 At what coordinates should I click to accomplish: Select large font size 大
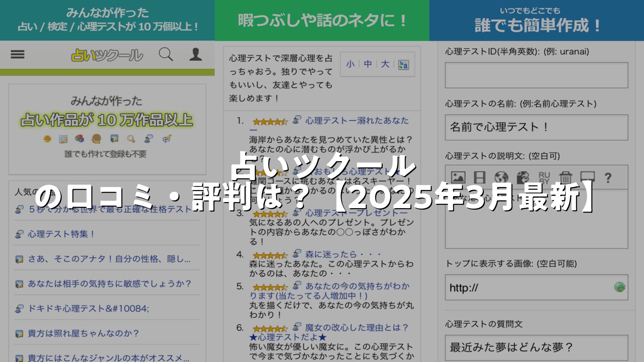pos(385,64)
